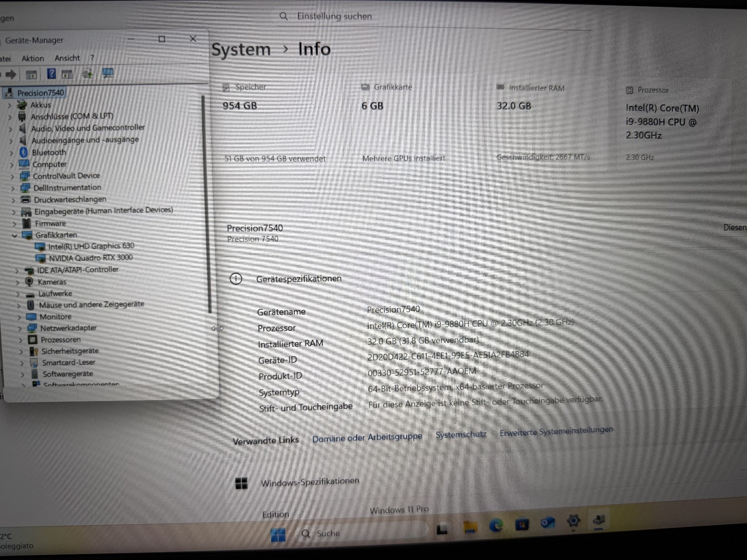Screen dimensions: 747x560
Task: Click the Firmware chip icon
Action: (x=27, y=223)
